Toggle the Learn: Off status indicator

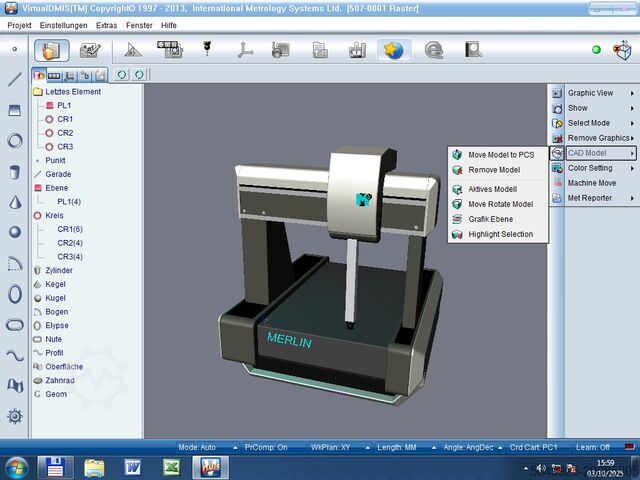pyautogui.click(x=593, y=447)
